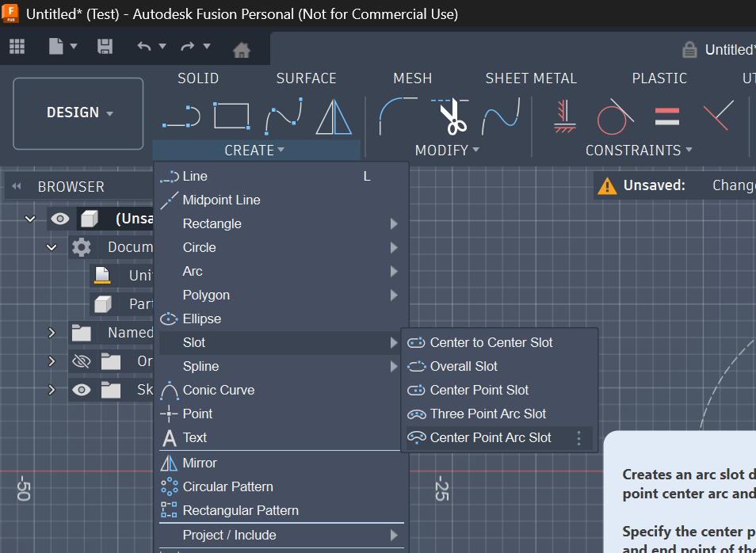Open options dots beside Center Point Arc Slot
The height and width of the screenshot is (553, 756).
coord(579,438)
